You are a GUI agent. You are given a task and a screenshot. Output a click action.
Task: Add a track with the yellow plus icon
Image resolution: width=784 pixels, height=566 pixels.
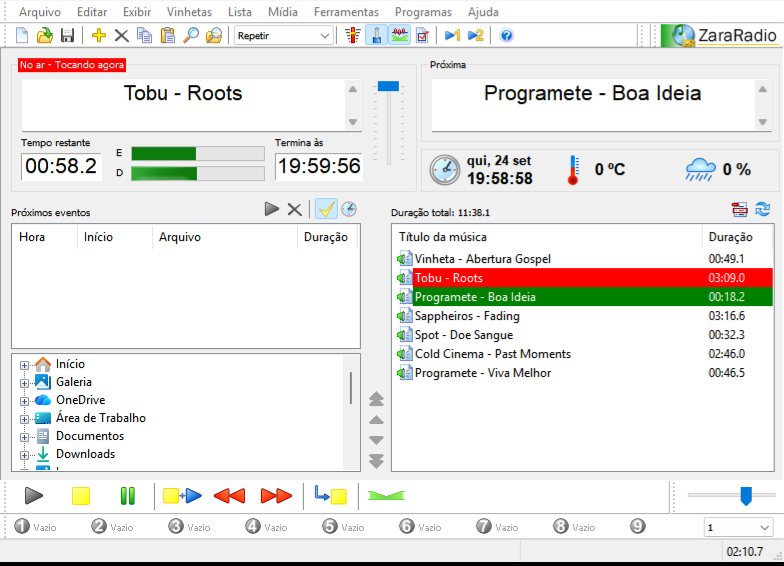[x=98, y=36]
